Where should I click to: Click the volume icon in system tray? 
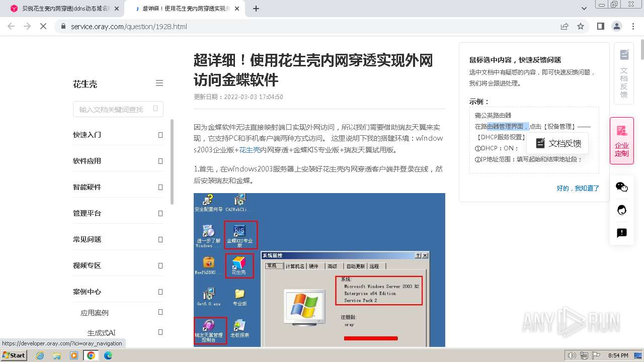572,355
